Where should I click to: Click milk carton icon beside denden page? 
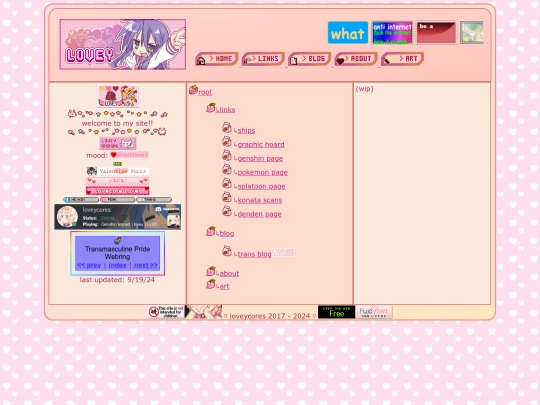(x=227, y=211)
